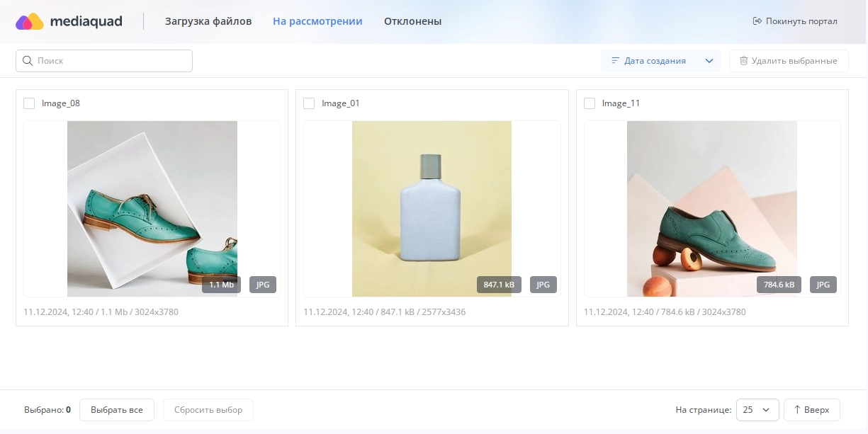Tick the Image_01 checkbox
Screen dimensions: 868x434
point(309,103)
